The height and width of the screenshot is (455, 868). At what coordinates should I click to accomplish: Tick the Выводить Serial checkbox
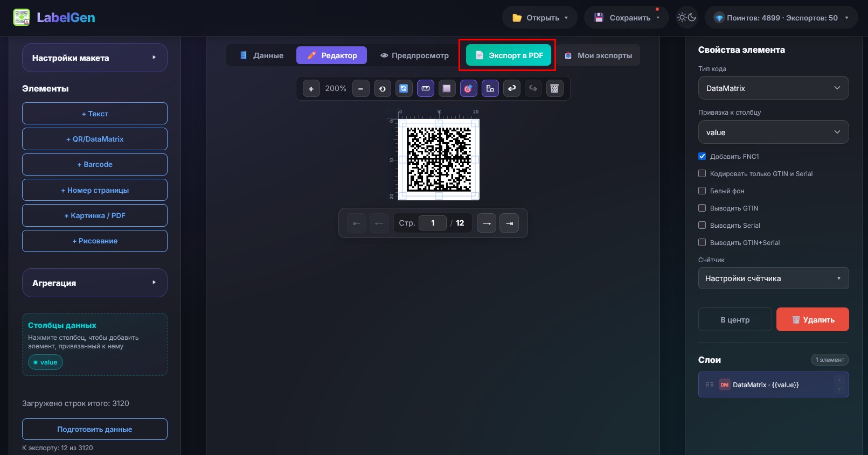click(x=702, y=226)
